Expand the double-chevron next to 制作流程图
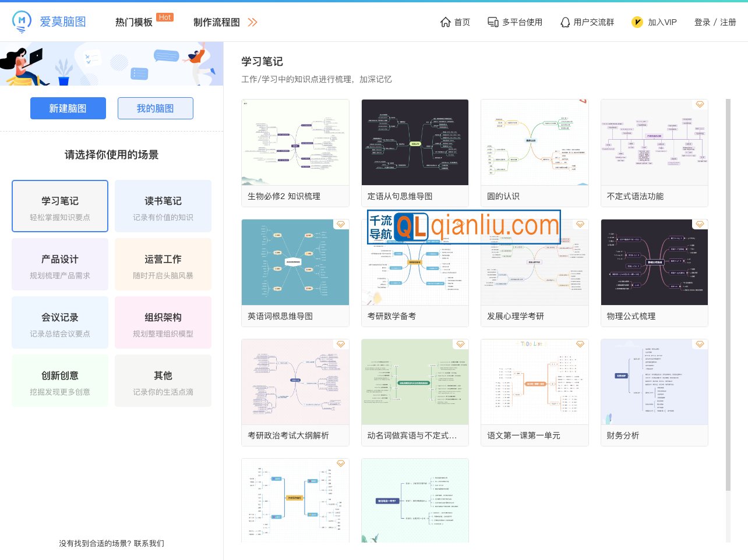The width and height of the screenshot is (748, 560). coord(252,22)
